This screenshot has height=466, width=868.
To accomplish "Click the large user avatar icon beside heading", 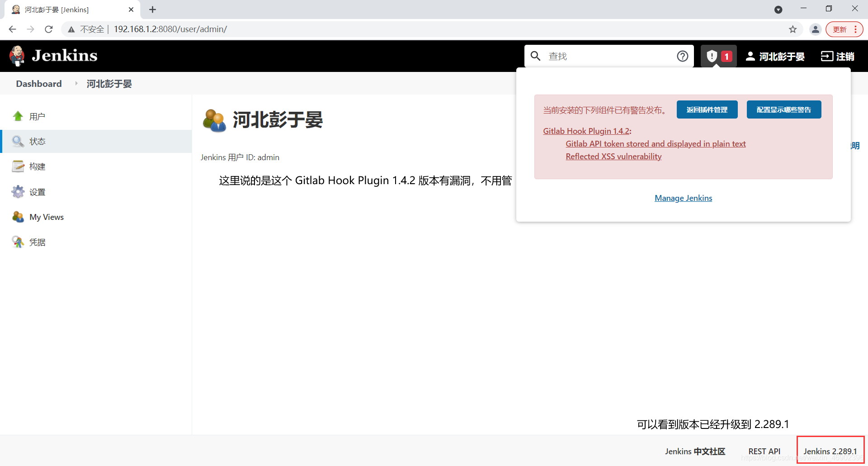I will 214,120.
